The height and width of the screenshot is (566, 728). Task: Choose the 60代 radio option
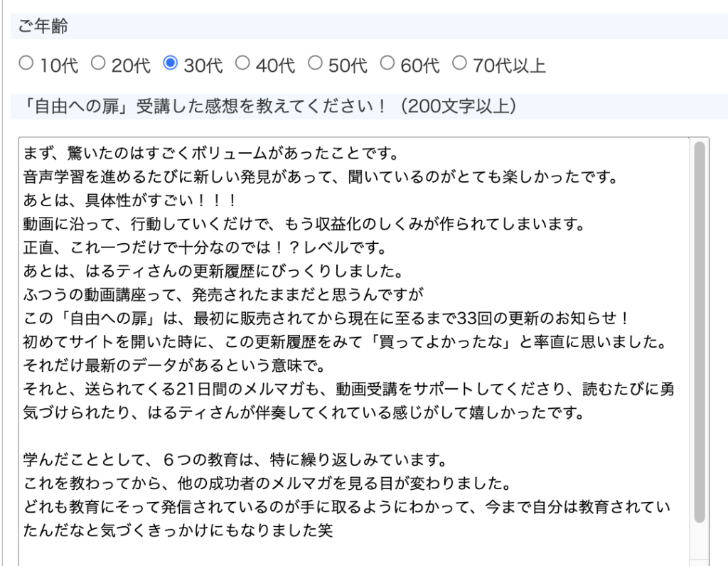387,64
